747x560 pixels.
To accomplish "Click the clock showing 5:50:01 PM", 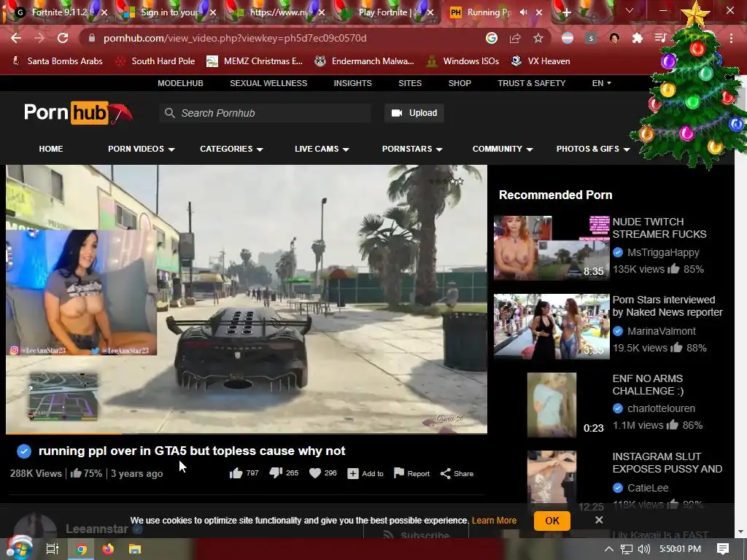I will point(680,549).
